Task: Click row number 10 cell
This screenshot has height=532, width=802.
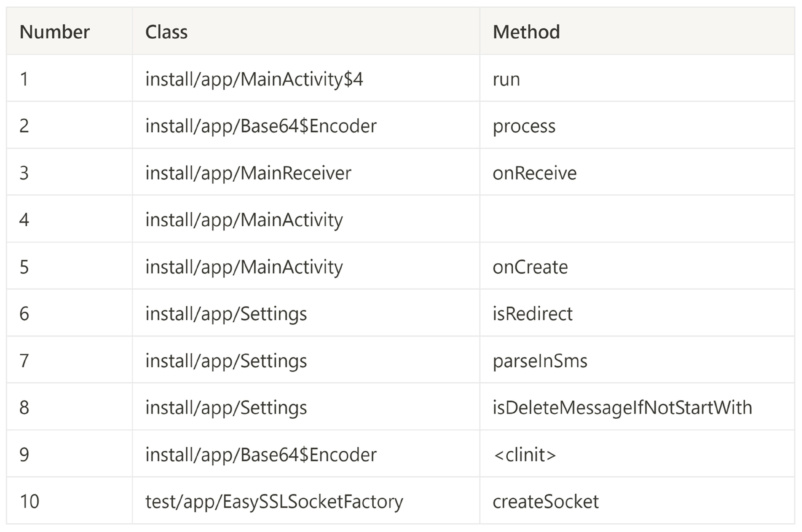Action: 30,501
